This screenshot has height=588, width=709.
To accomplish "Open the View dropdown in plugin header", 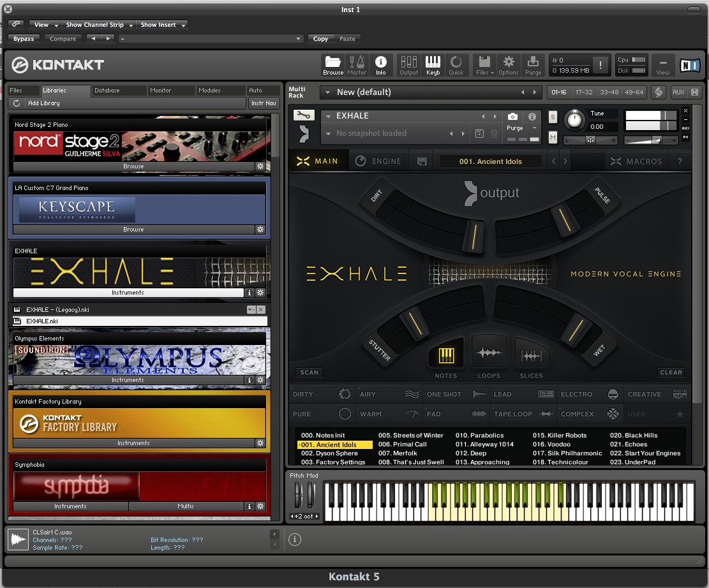I will point(45,25).
